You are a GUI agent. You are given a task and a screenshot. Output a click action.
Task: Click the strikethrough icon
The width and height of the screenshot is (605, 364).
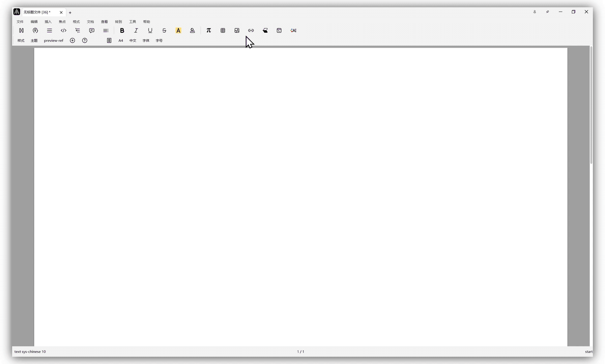[164, 30]
